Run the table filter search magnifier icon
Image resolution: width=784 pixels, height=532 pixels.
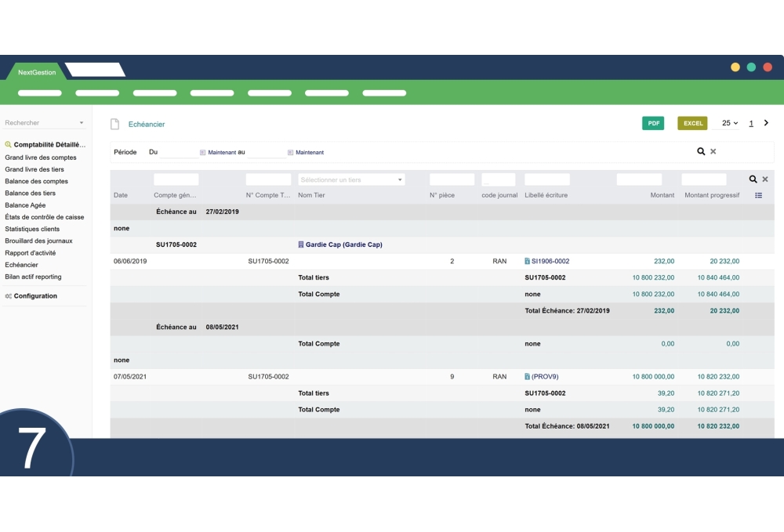(753, 179)
